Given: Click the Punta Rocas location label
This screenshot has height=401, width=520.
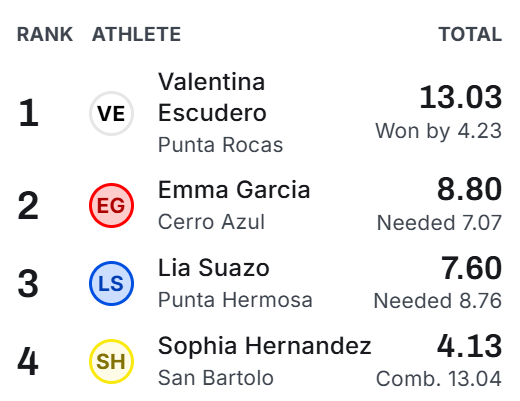Looking at the screenshot, I should 220,145.
